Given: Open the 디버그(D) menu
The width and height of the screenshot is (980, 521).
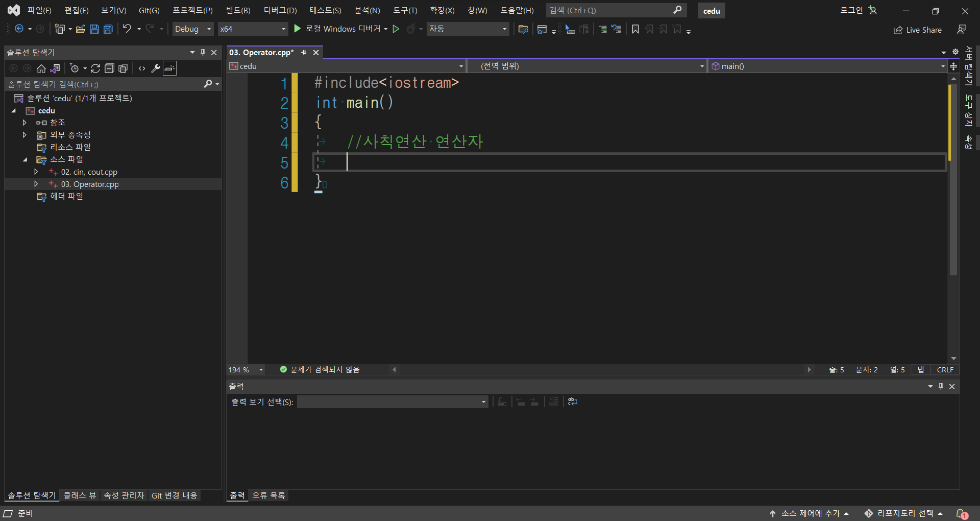Looking at the screenshot, I should click(x=280, y=11).
